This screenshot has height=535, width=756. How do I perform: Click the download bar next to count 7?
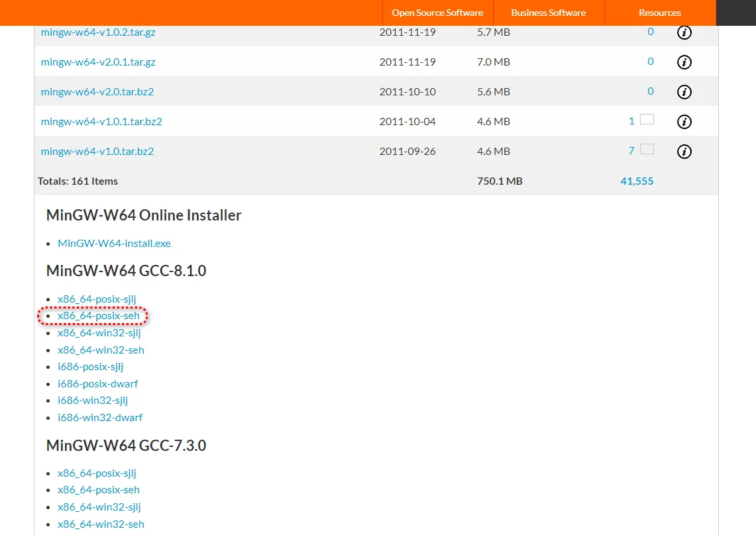(647, 150)
